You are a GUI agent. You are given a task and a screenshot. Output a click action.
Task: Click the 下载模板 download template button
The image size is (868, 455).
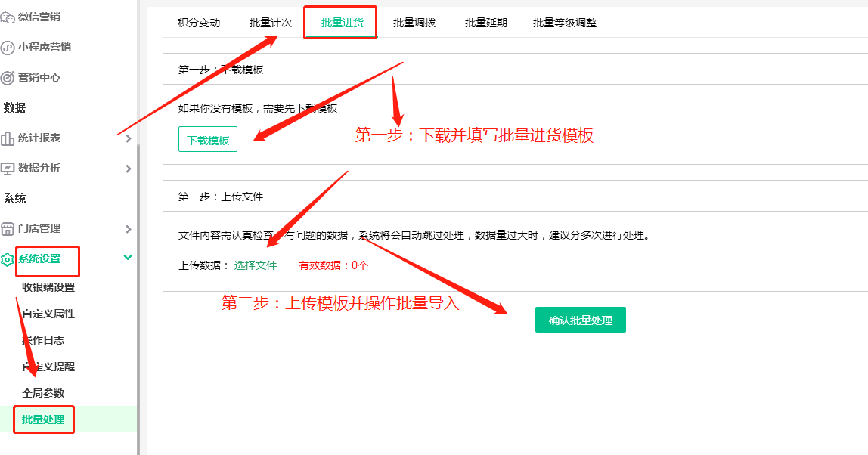[207, 138]
